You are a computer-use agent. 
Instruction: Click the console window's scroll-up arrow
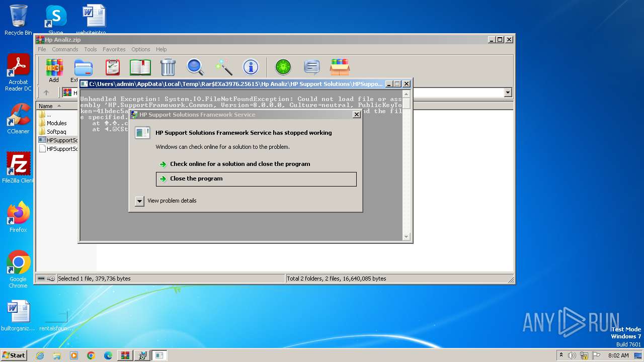pos(407,94)
